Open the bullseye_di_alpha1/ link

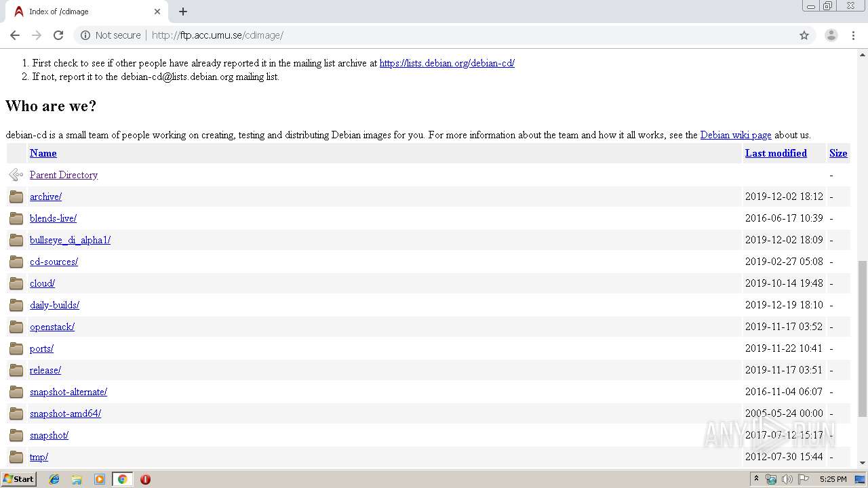tap(70, 240)
